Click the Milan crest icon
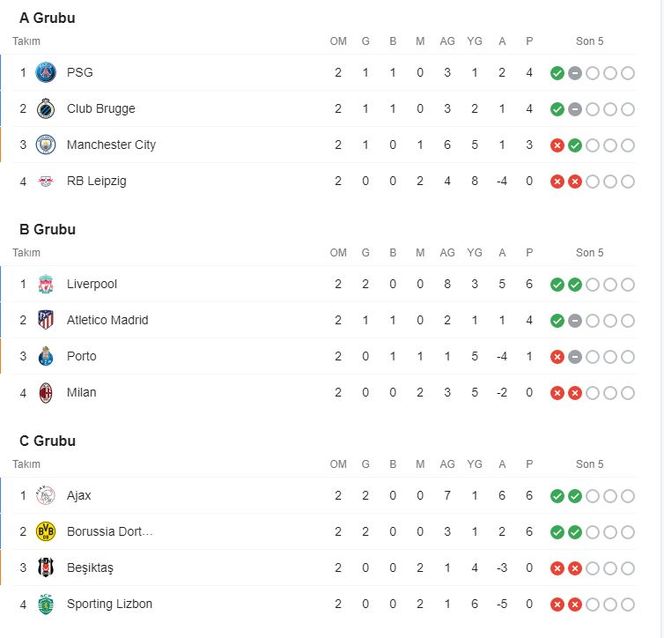Viewport: 664px width, 638px height. [46, 392]
